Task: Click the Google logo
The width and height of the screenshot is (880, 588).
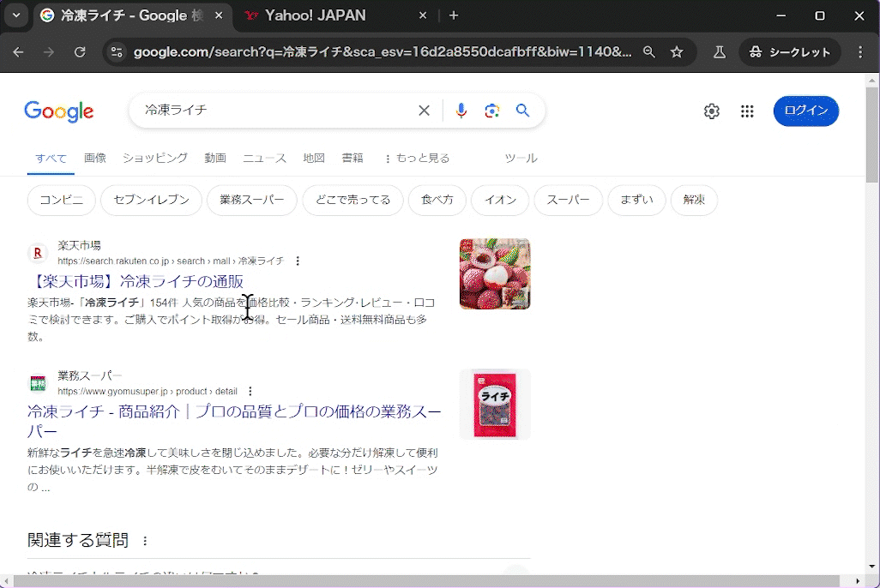Action: [x=59, y=111]
